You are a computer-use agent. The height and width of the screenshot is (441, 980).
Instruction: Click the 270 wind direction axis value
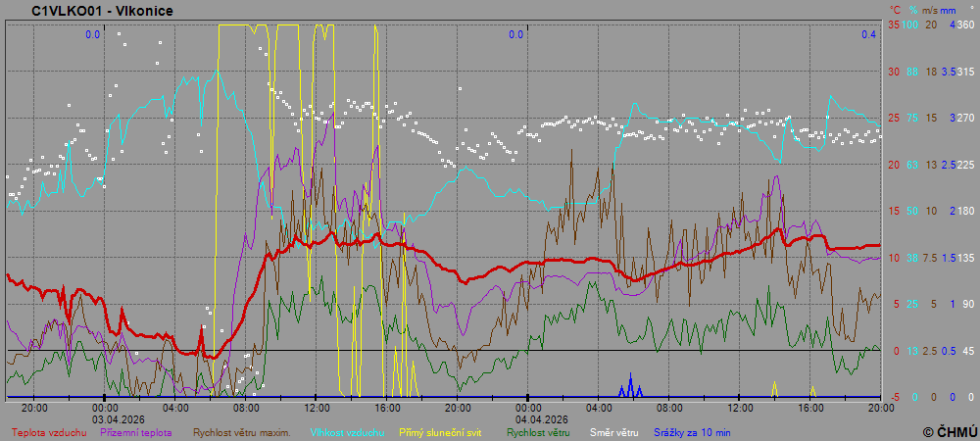(964, 118)
